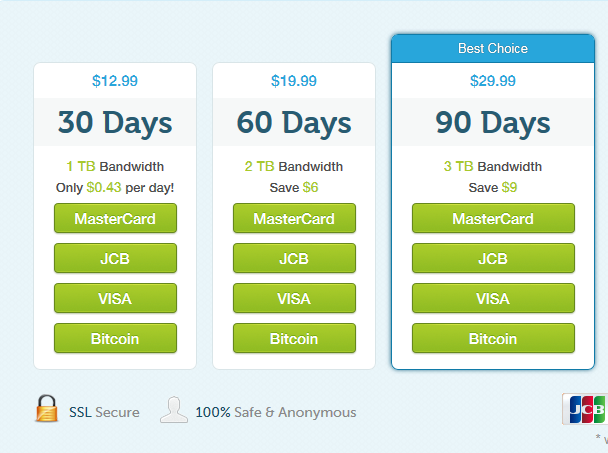Choose JCB for the 30 Days plan
Viewport: 608px width, 453px height.
[115, 259]
